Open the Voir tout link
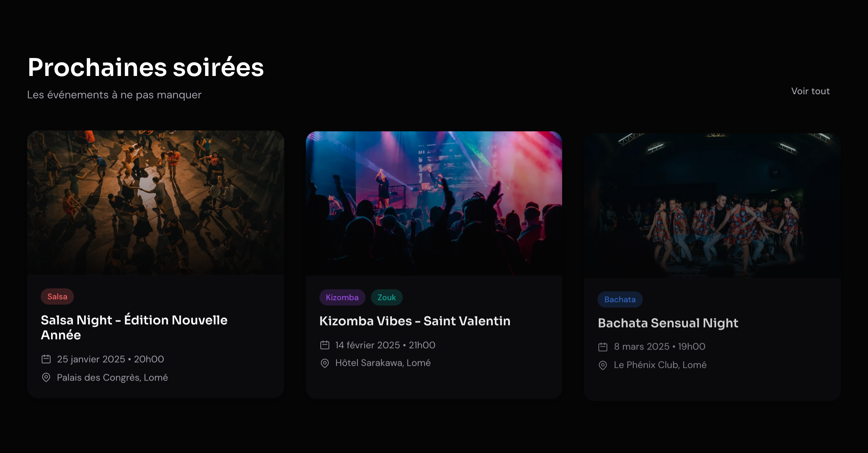 coord(810,91)
